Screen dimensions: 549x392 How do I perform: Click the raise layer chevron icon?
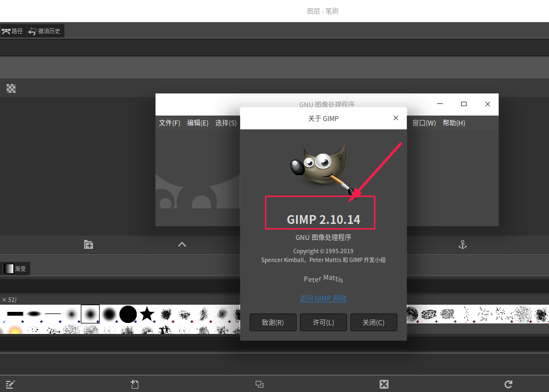[x=182, y=244]
